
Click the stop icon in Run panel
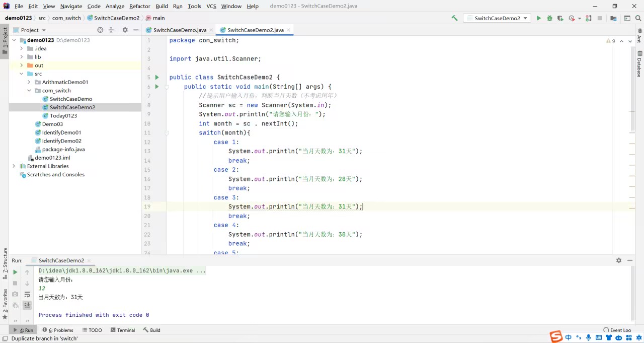click(15, 283)
